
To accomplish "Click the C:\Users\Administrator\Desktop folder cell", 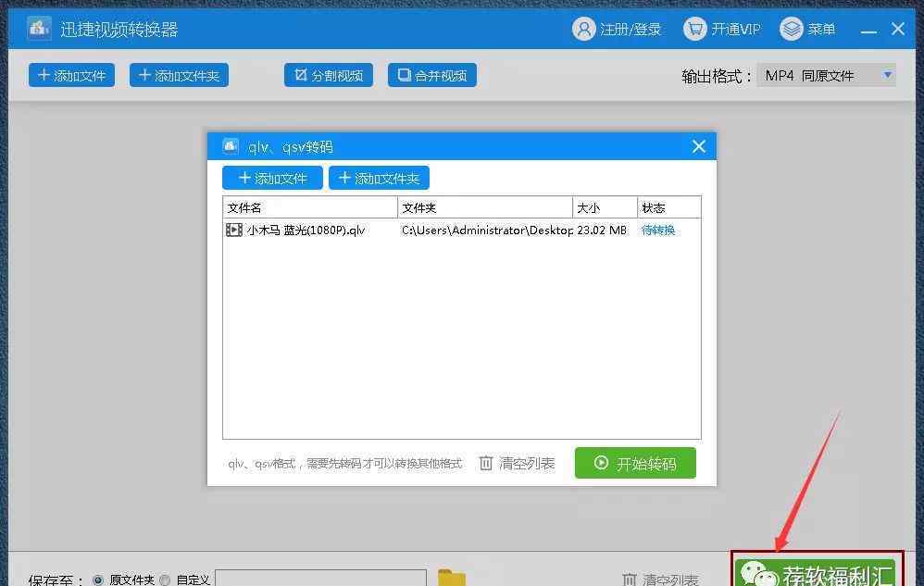I will [487, 230].
